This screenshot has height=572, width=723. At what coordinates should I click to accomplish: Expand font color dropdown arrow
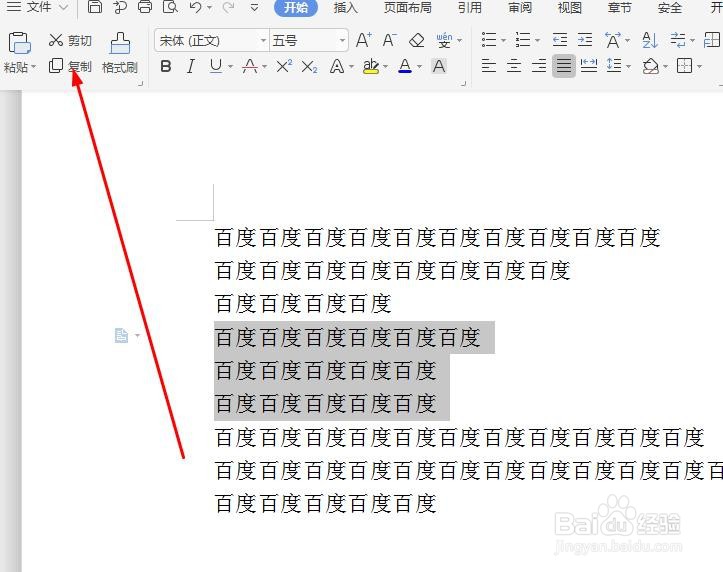click(x=419, y=67)
